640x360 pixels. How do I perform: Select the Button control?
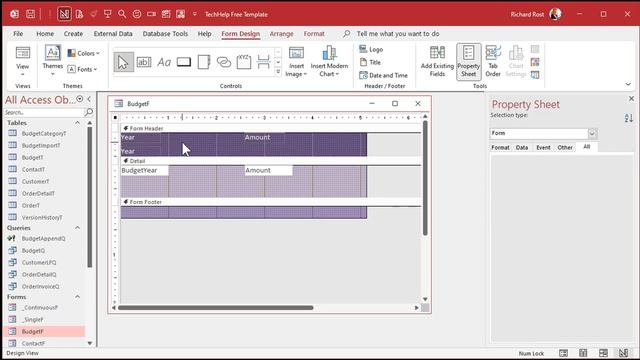184,62
